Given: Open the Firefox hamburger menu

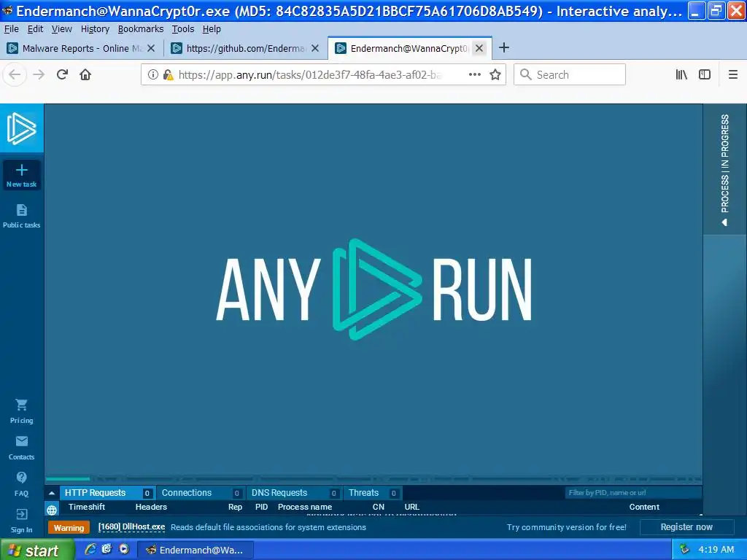Looking at the screenshot, I should (x=732, y=74).
